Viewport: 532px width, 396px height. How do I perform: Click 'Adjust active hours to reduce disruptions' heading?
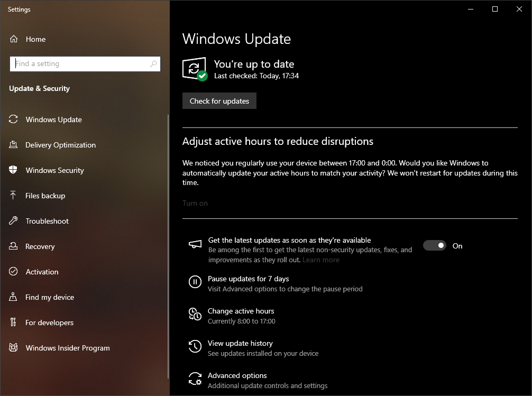point(278,141)
